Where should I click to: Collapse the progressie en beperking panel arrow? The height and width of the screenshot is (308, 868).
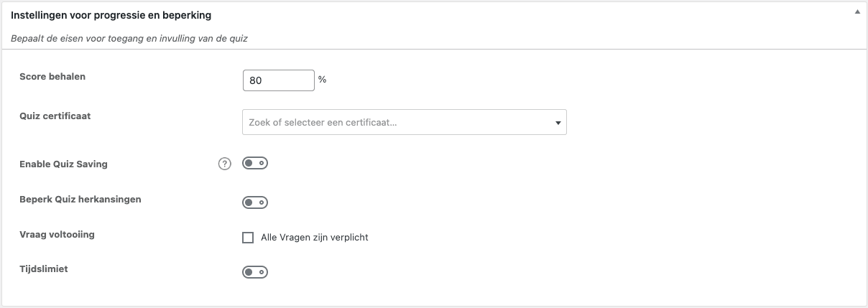click(857, 13)
